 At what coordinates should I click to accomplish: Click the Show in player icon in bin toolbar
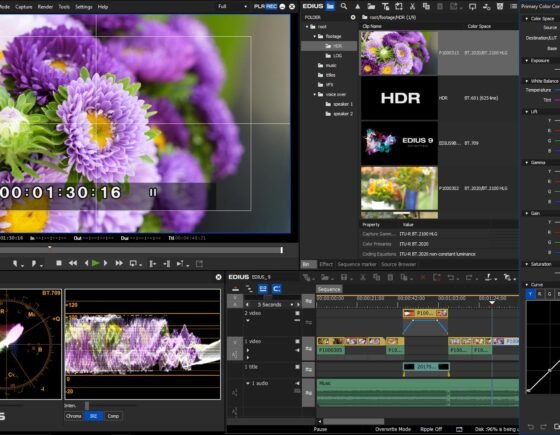[472, 6]
